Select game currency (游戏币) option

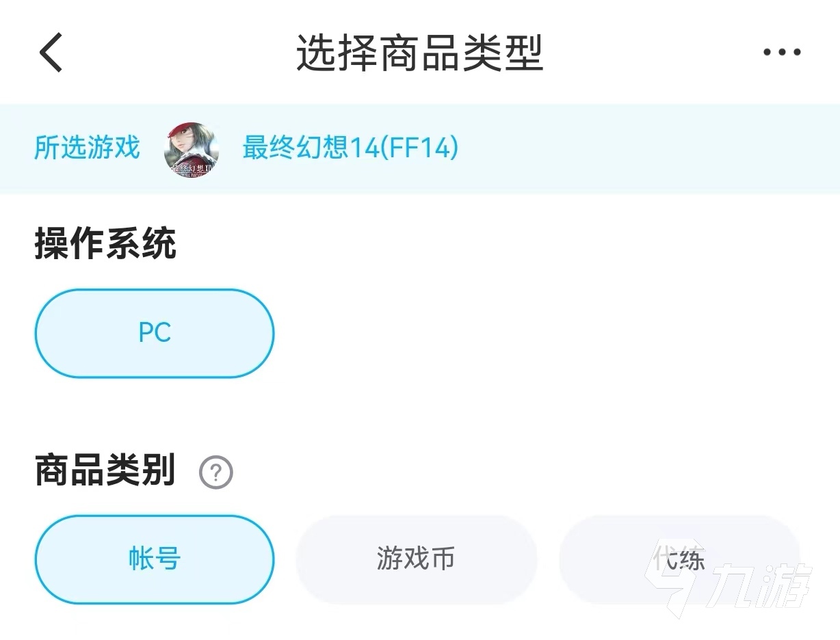tap(416, 559)
